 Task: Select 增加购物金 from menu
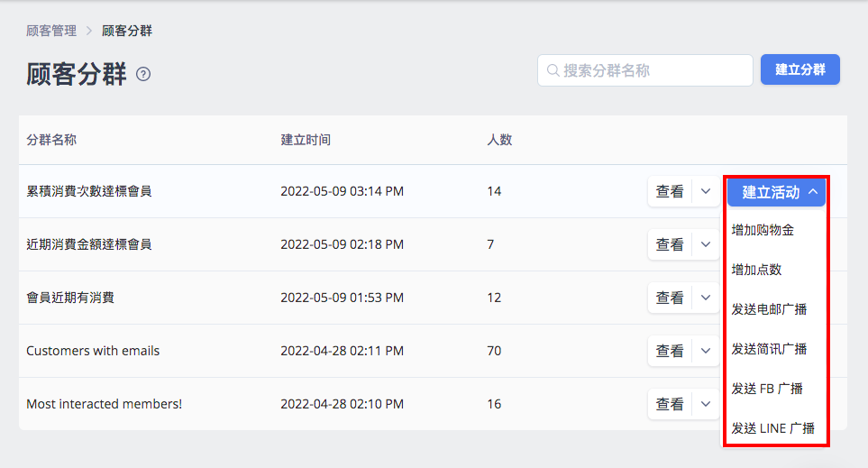click(763, 230)
